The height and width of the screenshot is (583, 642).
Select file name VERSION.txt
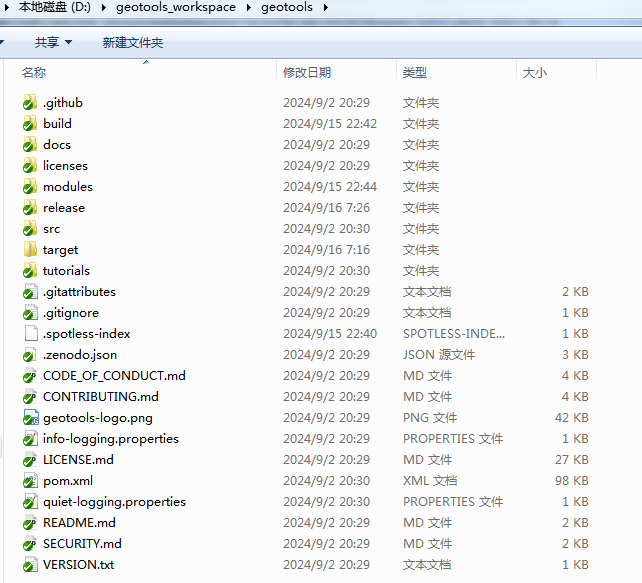click(78, 565)
